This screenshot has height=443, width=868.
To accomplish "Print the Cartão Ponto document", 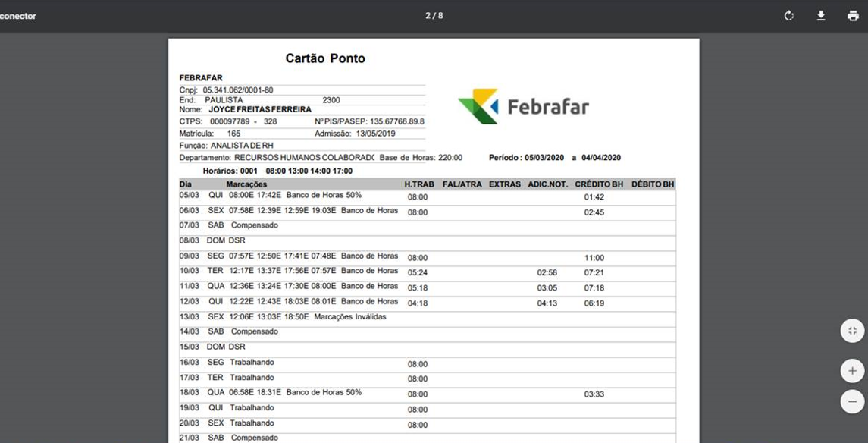I will click(x=852, y=16).
